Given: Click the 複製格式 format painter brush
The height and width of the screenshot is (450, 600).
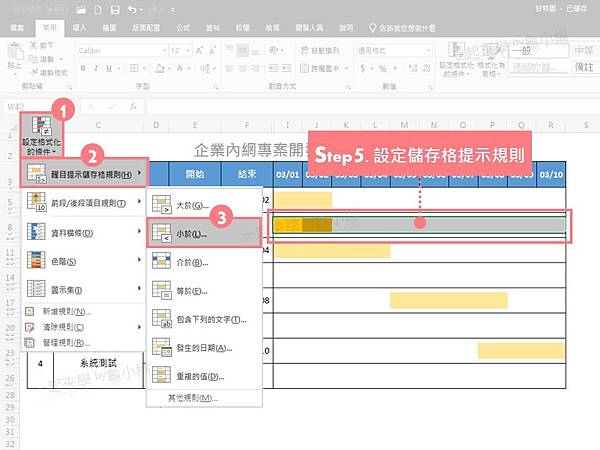Looking at the screenshot, I should pos(34,72).
